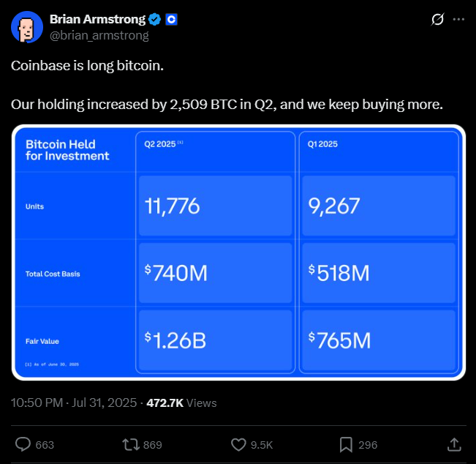The height and width of the screenshot is (464, 476).
Task: Click the repost arrows icon
Action: [131, 444]
